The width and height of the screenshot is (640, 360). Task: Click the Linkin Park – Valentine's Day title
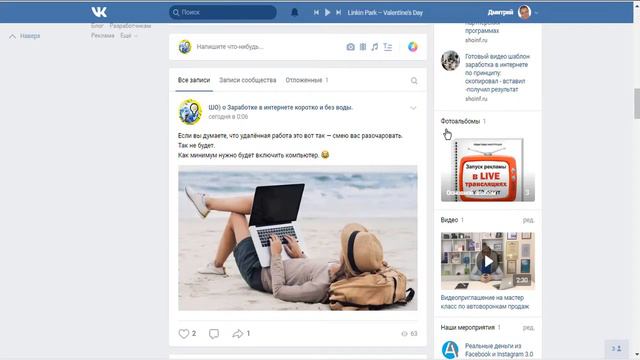[385, 13]
